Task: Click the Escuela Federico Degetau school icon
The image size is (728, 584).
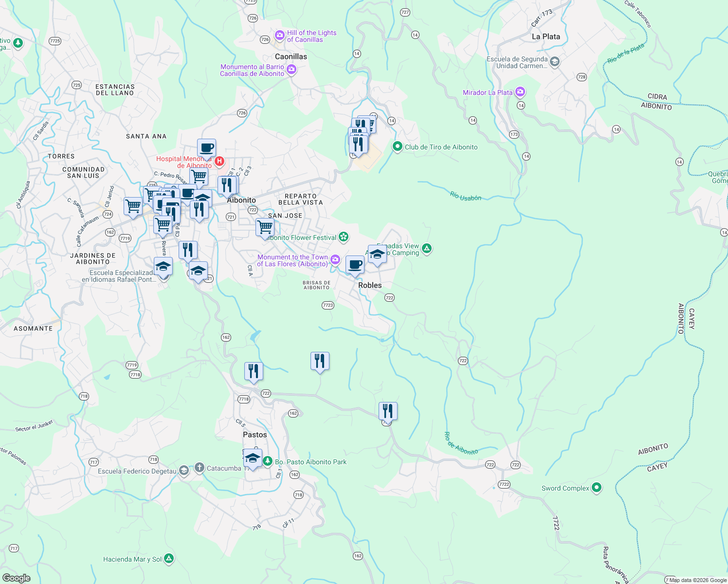Action: click(x=183, y=471)
